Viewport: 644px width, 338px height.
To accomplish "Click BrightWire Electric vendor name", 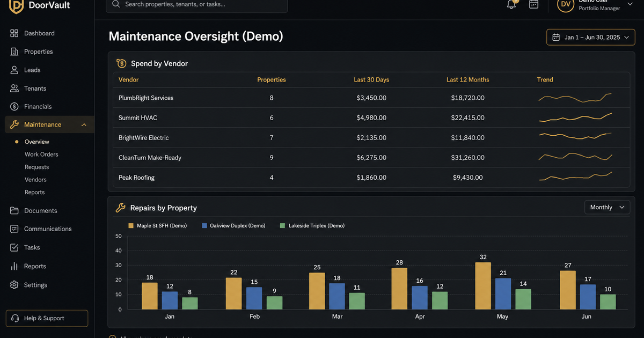I will (144, 138).
